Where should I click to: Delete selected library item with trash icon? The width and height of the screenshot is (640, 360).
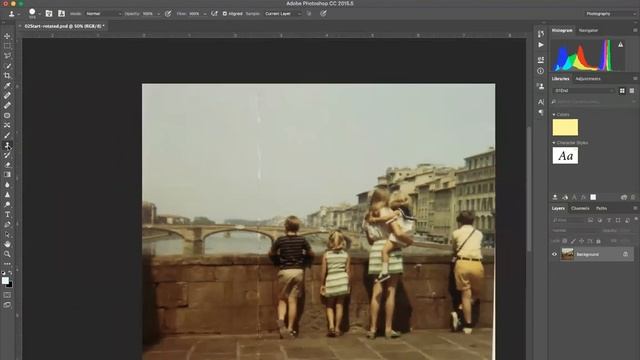click(x=634, y=197)
